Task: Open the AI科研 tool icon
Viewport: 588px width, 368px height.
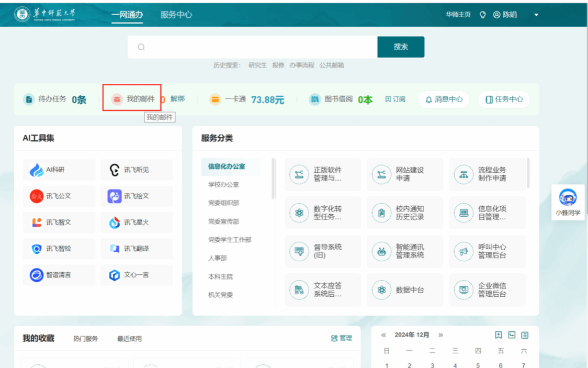Action: pyautogui.click(x=37, y=170)
